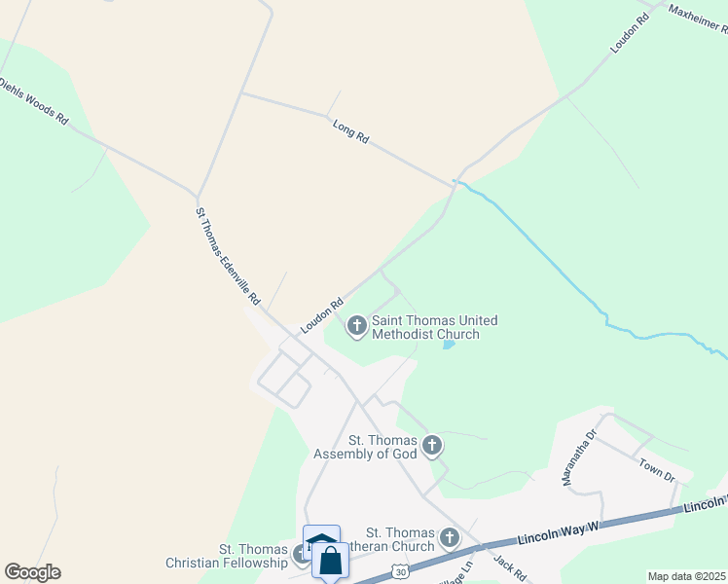
Task: Open the St. Thomas Lutheran Church cross marker
Action: coord(449,538)
